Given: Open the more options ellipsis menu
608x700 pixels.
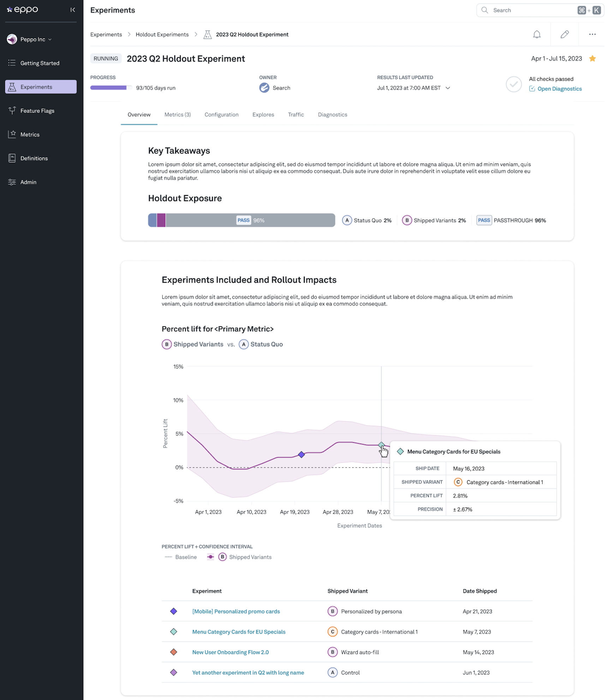Looking at the screenshot, I should (592, 34).
